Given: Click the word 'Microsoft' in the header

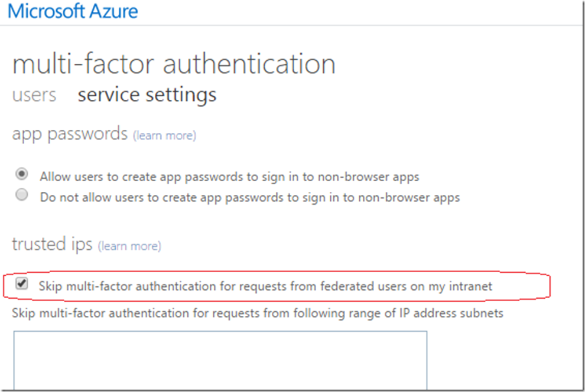Looking at the screenshot, I should (46, 11).
